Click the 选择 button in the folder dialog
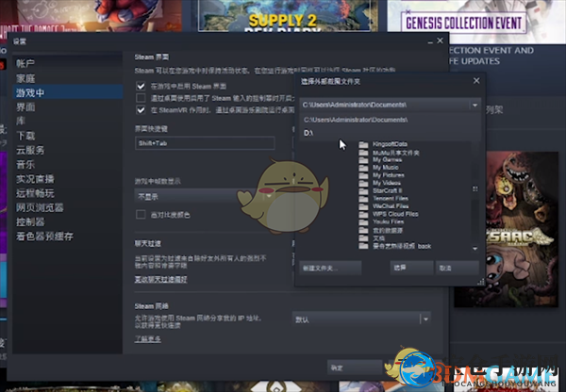This screenshot has width=566, height=392. pos(412,268)
